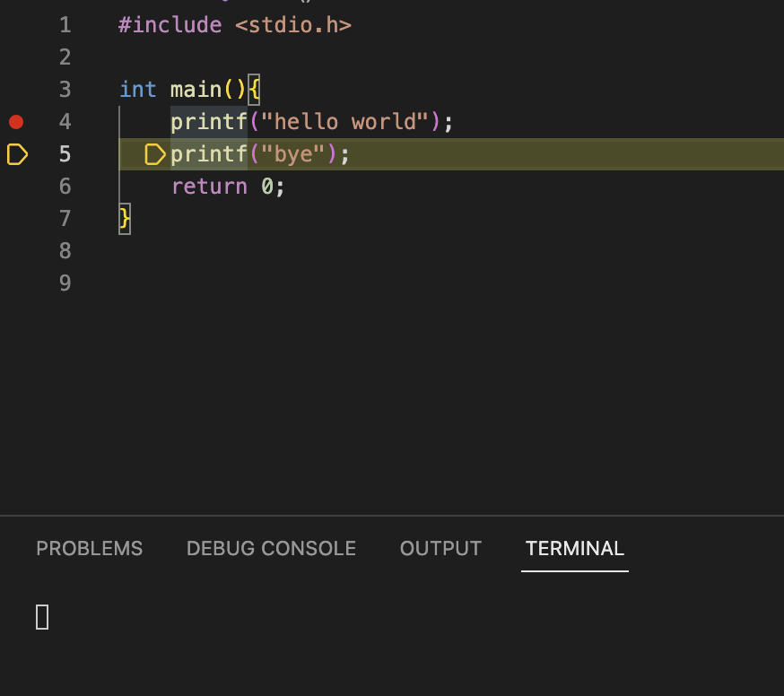Click printf on the hello world line

[209, 122]
